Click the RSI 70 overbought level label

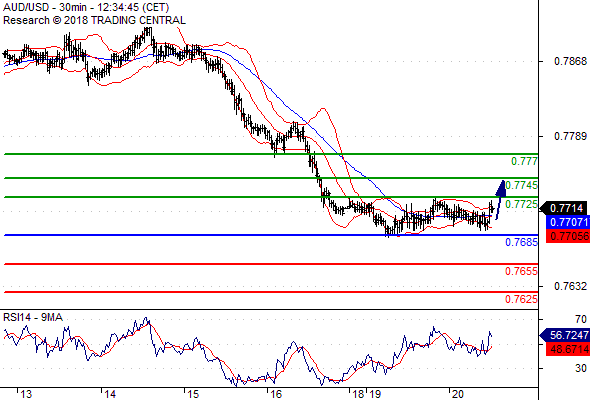point(581,319)
